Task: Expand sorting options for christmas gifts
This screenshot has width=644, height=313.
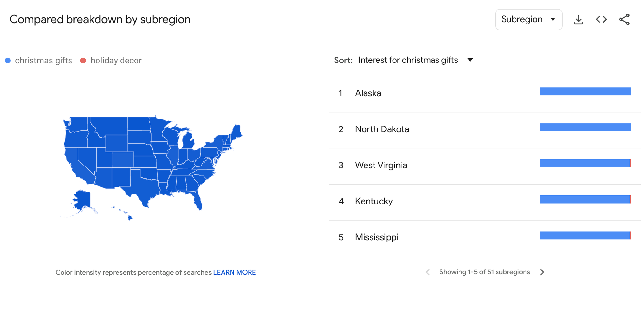Action: (470, 60)
